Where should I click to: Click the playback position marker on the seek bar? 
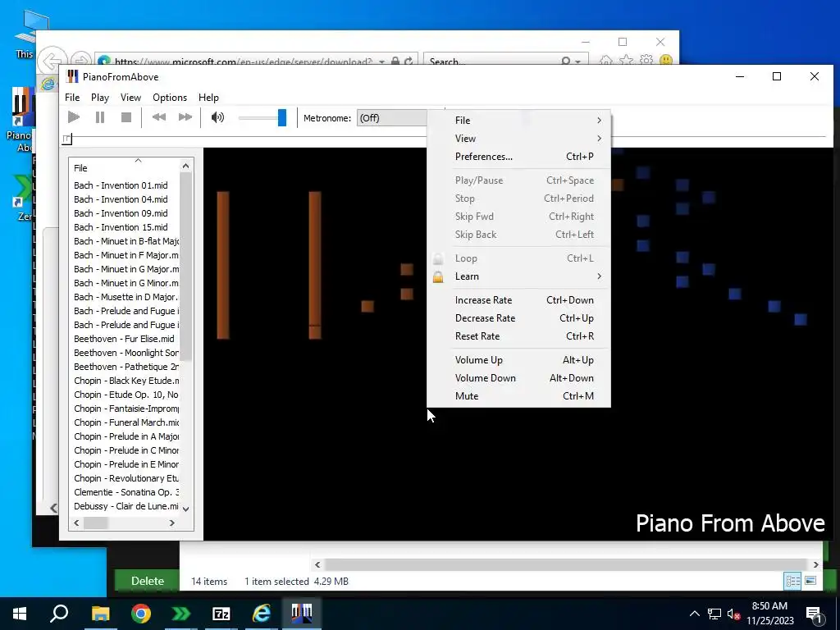coord(66,139)
